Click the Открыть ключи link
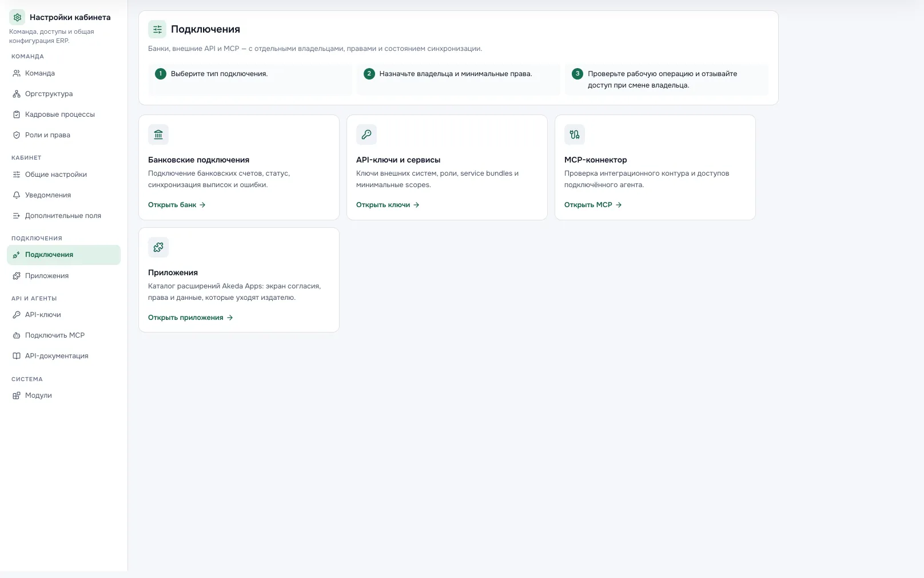Image resolution: width=924 pixels, height=578 pixels. [x=388, y=205]
